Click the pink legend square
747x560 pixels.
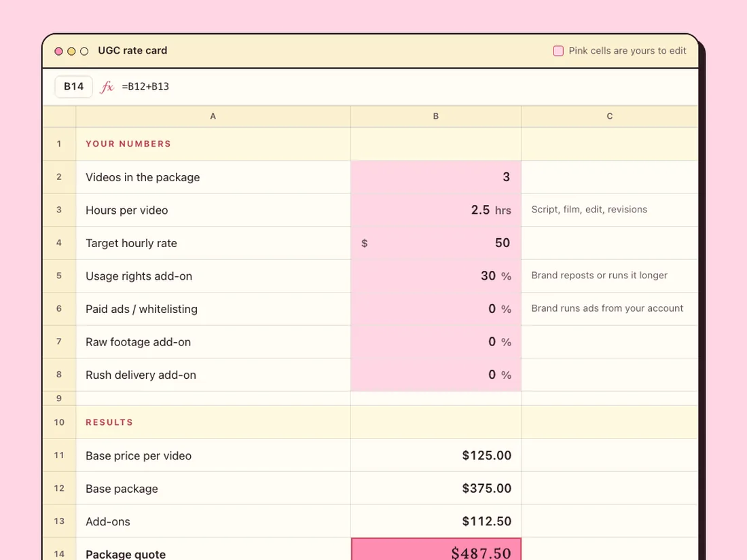pyautogui.click(x=558, y=51)
